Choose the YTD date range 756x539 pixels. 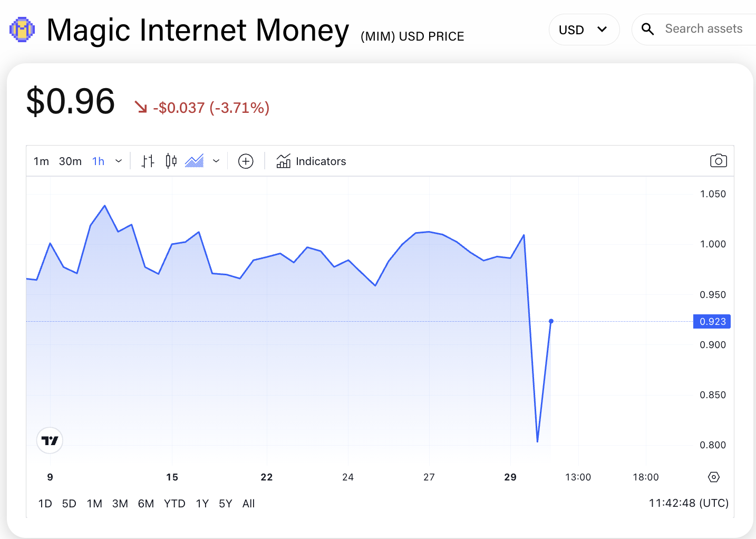[175, 504]
